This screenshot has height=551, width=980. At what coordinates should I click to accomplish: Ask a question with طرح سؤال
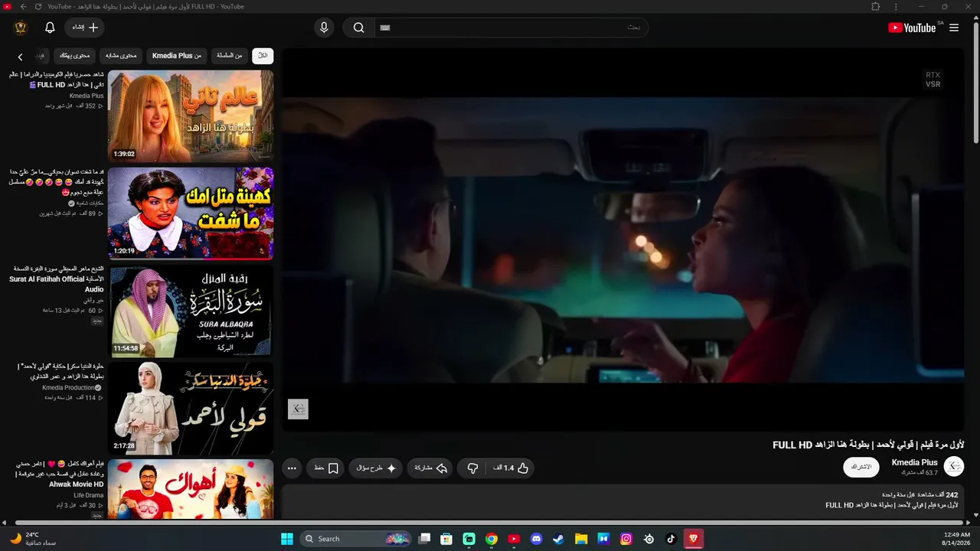point(376,468)
